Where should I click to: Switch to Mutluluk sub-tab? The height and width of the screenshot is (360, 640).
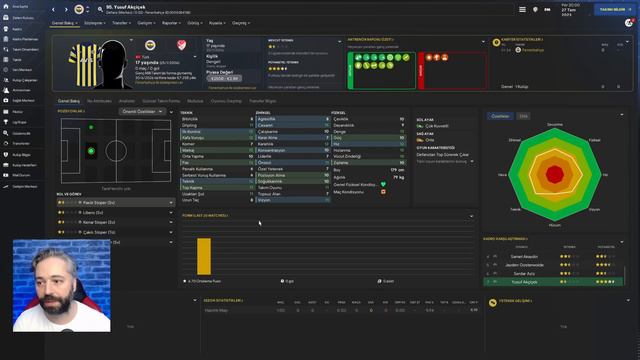click(x=195, y=101)
